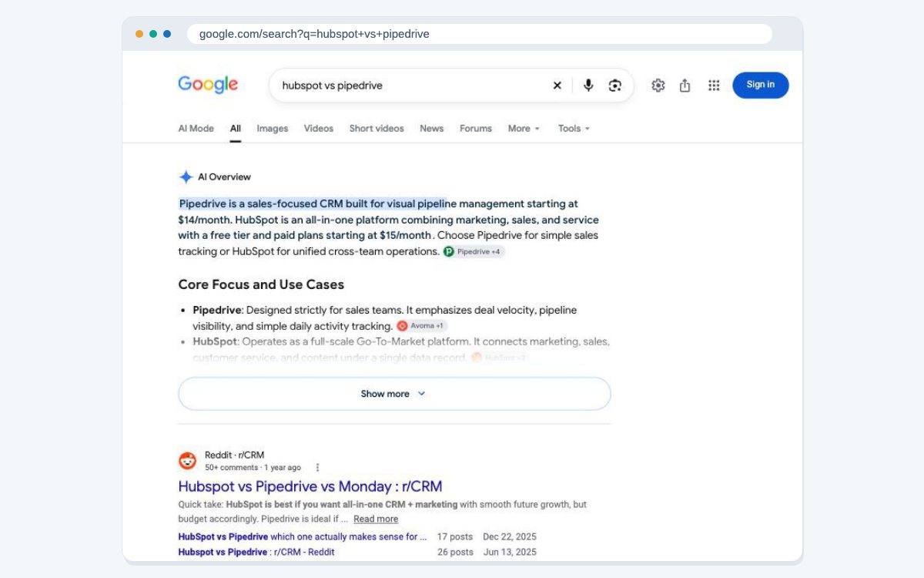Click the '17 posts' text

455,536
